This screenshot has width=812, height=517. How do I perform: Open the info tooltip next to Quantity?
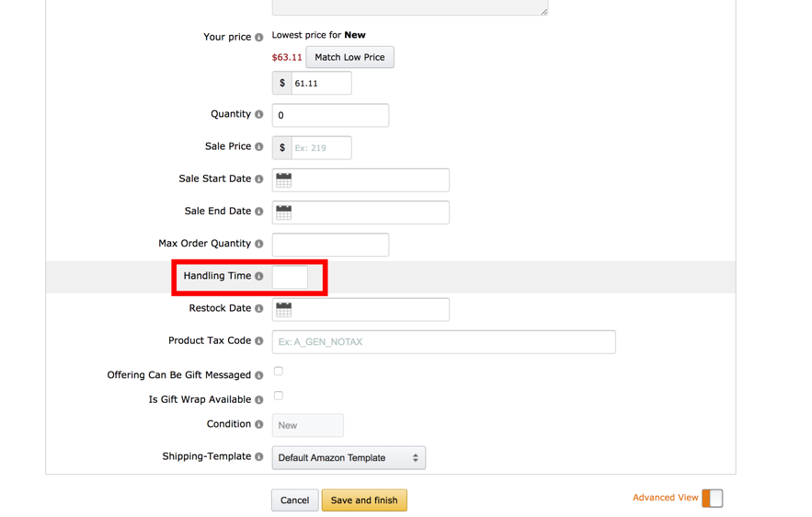(259, 114)
